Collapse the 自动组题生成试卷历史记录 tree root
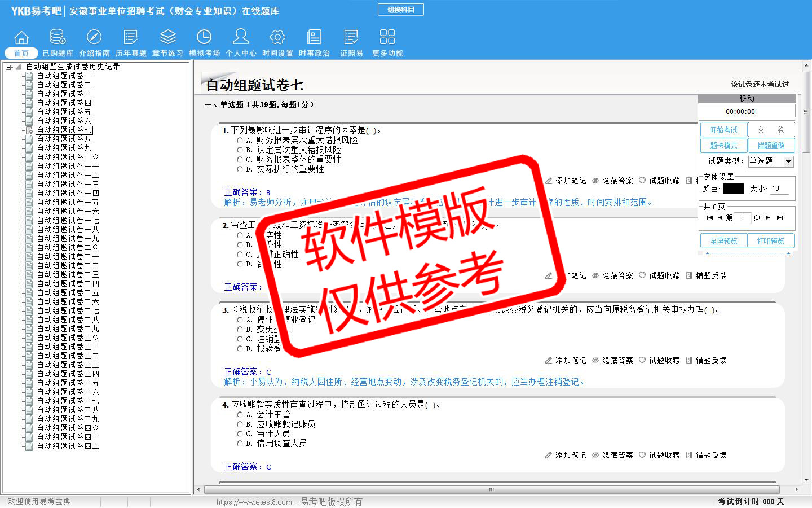The width and height of the screenshot is (812, 508). coord(8,67)
